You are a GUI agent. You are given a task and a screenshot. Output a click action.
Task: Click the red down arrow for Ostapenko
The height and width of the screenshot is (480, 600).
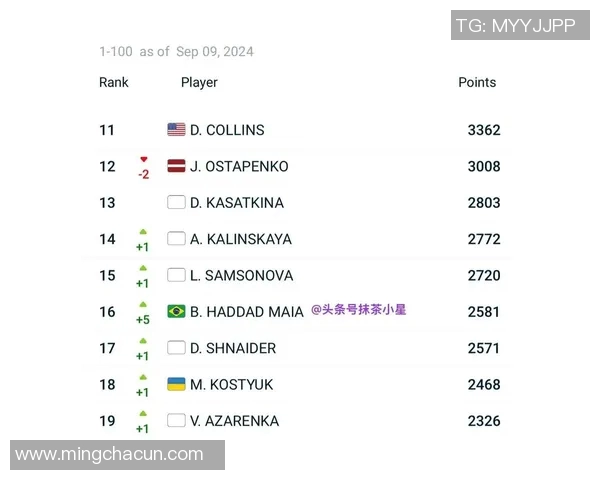[143, 159]
